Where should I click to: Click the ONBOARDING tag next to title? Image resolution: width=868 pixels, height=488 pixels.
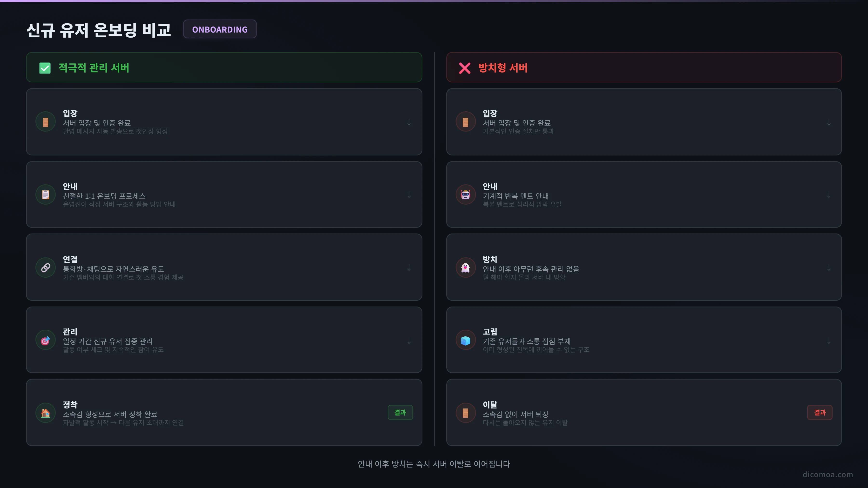pos(220,29)
